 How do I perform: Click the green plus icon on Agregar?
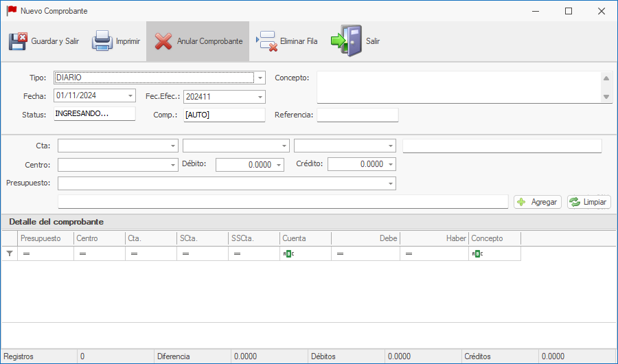pyautogui.click(x=521, y=202)
